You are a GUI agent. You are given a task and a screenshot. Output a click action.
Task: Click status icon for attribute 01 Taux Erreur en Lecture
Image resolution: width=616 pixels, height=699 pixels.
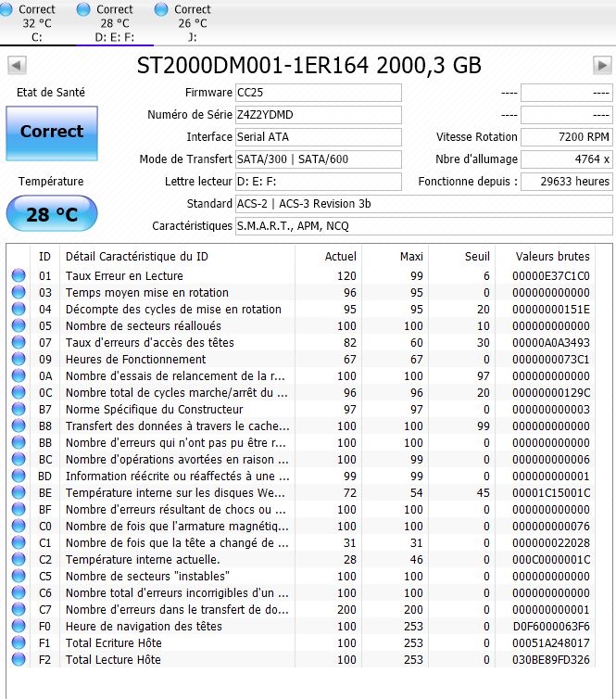coord(19,275)
